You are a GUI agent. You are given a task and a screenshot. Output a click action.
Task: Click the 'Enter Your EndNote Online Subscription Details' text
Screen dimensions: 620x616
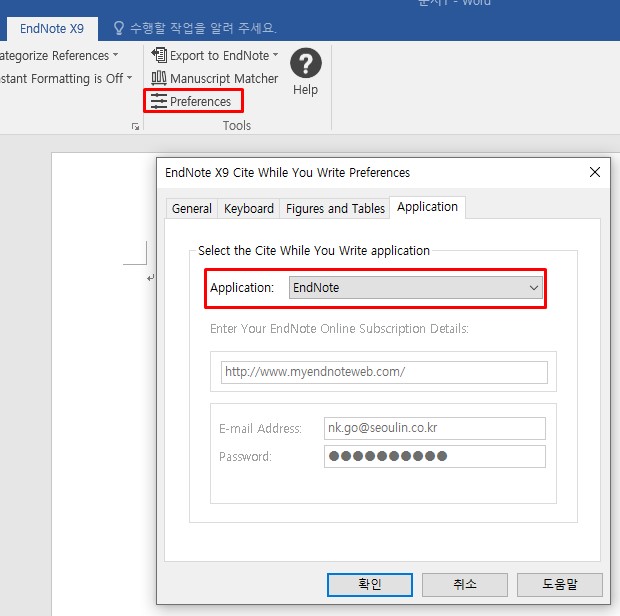(x=339, y=329)
